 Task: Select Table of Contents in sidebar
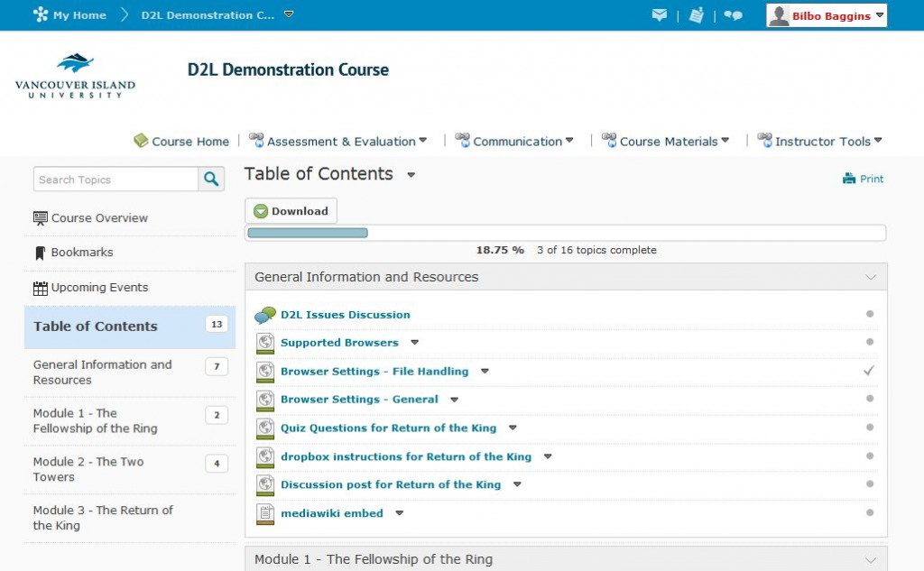pos(130,327)
